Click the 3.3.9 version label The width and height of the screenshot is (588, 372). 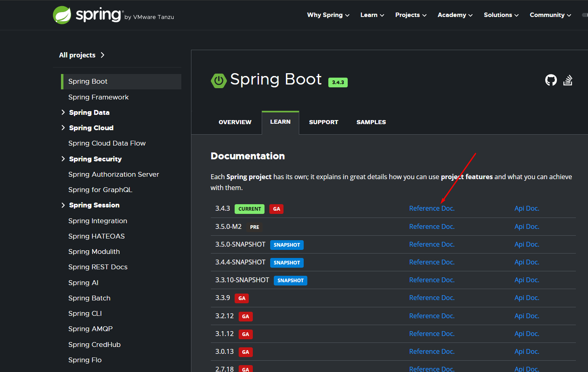[x=223, y=298]
